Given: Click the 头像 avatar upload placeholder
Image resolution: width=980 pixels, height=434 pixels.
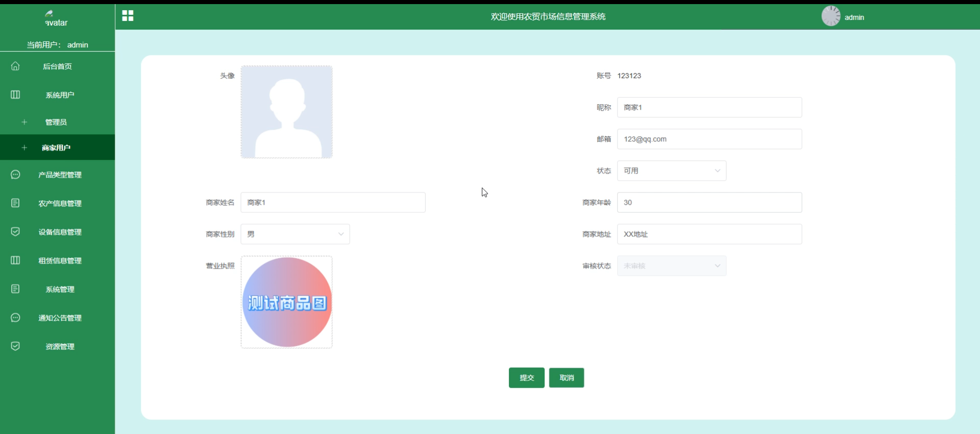Looking at the screenshot, I should tap(286, 112).
